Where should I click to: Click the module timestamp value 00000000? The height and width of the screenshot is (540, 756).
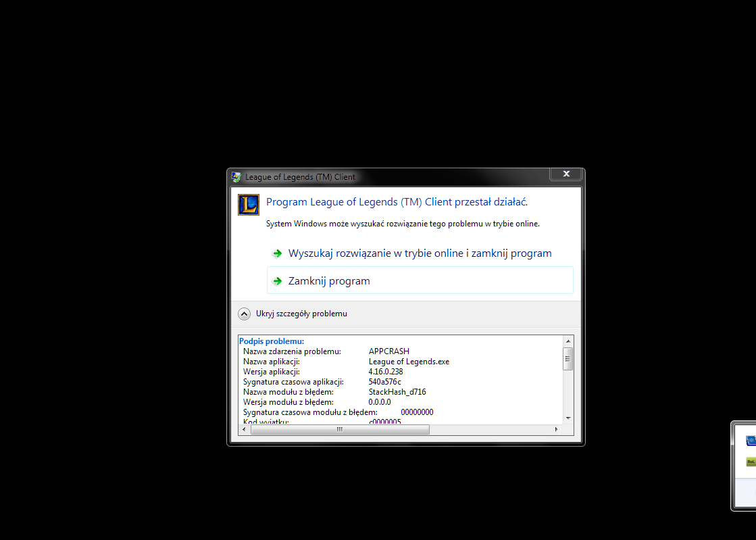click(x=417, y=412)
